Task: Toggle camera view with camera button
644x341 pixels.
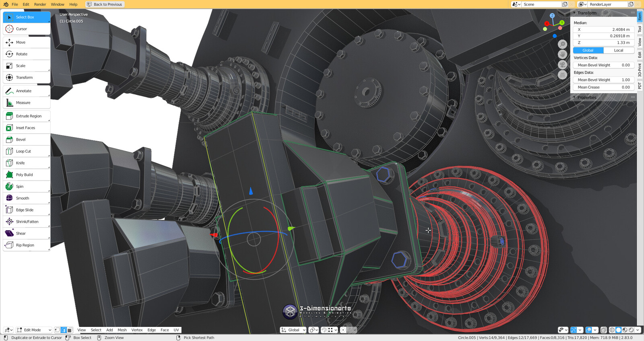Action: [x=562, y=64]
